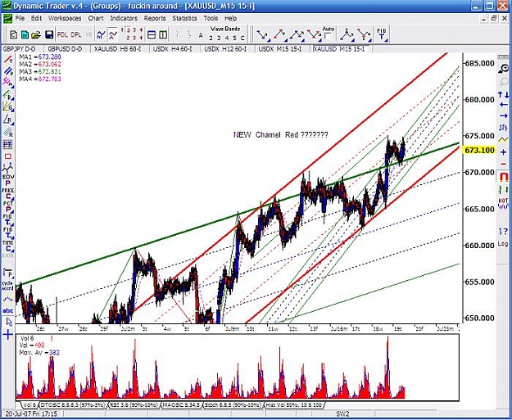Open the File menu
The height and width of the screenshot is (420, 512).
click(x=20, y=18)
